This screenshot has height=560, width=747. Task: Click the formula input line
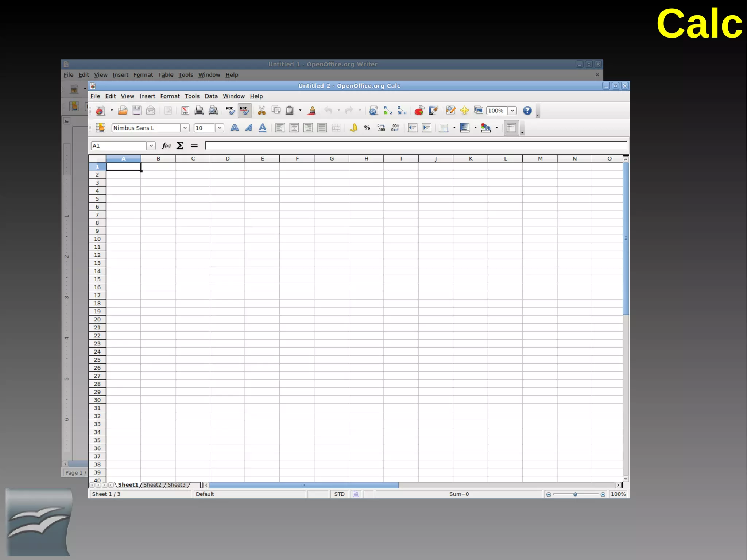[x=415, y=146]
